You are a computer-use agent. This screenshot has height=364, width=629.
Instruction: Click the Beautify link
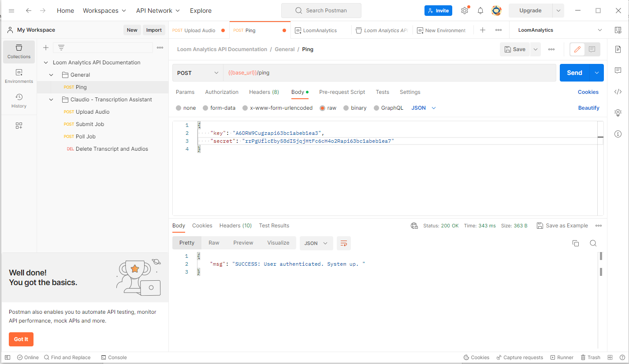coord(588,108)
